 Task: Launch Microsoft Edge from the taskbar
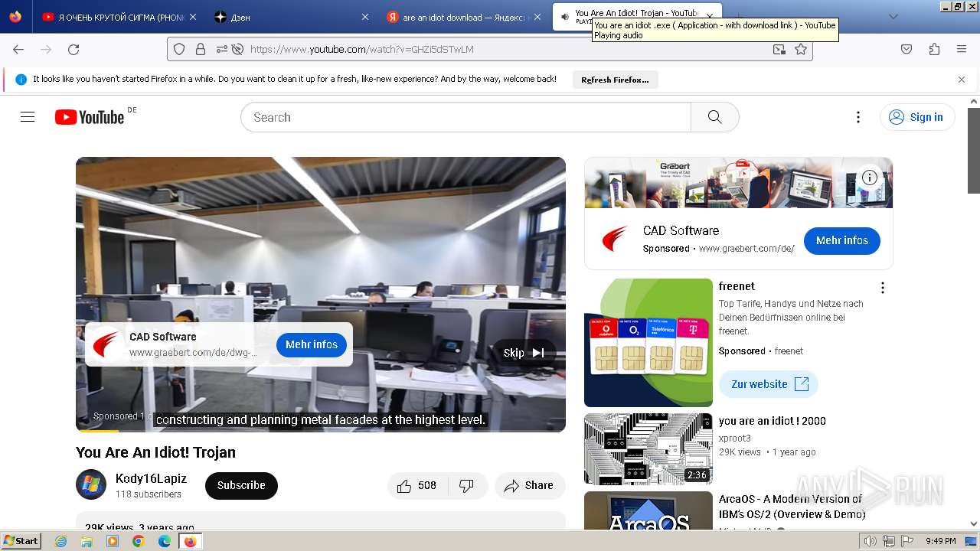165,541
